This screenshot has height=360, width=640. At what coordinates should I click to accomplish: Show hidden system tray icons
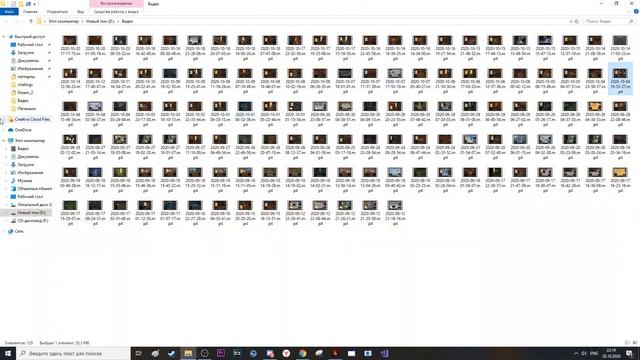coord(576,353)
